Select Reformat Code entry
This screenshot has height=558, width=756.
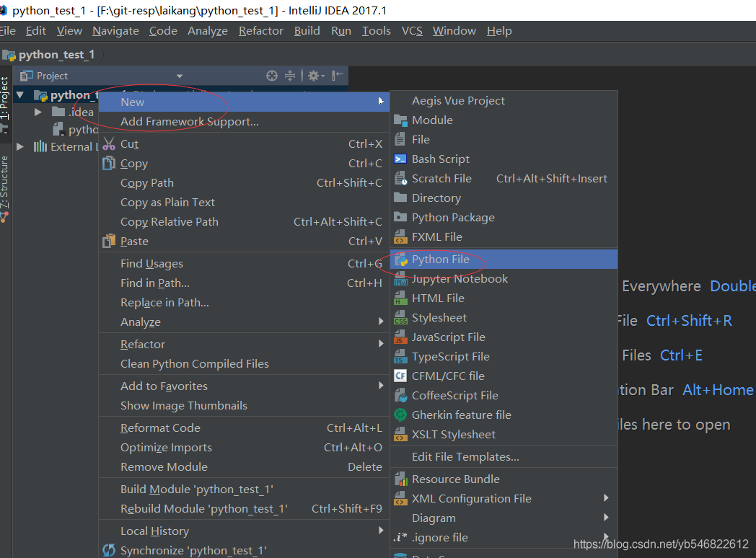(244, 428)
